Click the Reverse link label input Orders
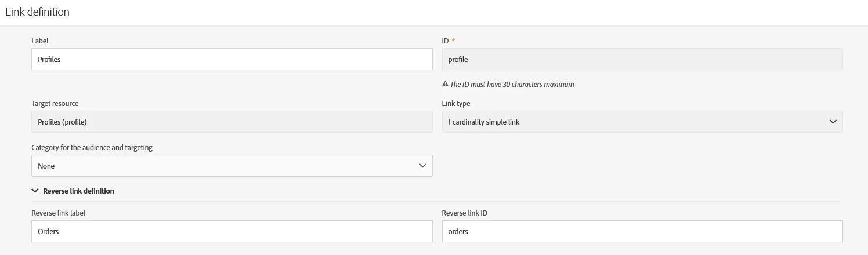868x255 pixels. 232,231
